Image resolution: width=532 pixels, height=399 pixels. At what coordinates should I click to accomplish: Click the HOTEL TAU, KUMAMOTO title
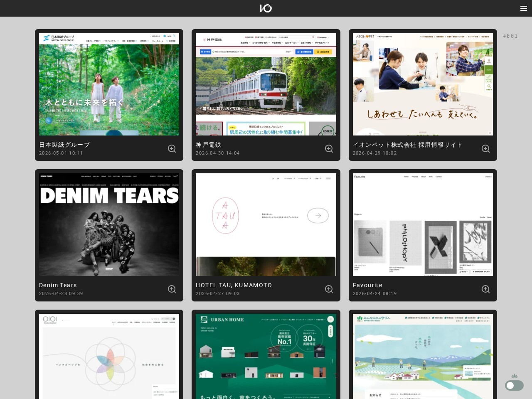click(234, 285)
